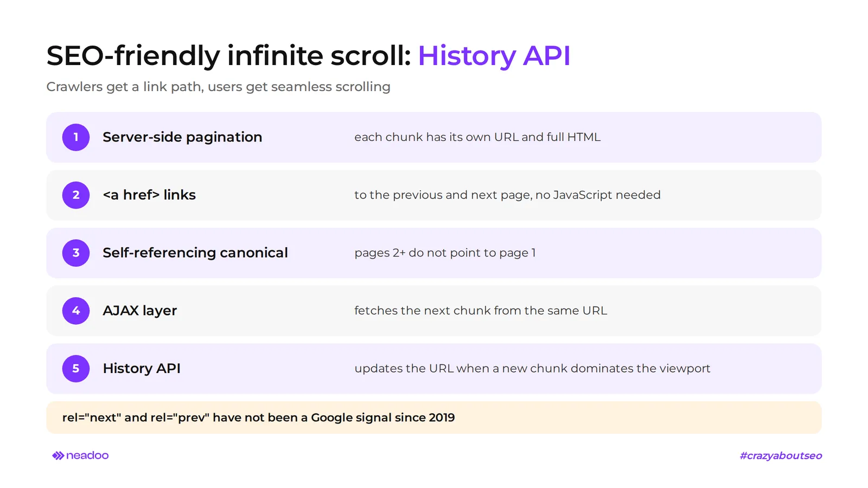Click 'updates the URL when a new chunk' text
Viewport: 868px width, 488px height.
pyautogui.click(x=532, y=368)
